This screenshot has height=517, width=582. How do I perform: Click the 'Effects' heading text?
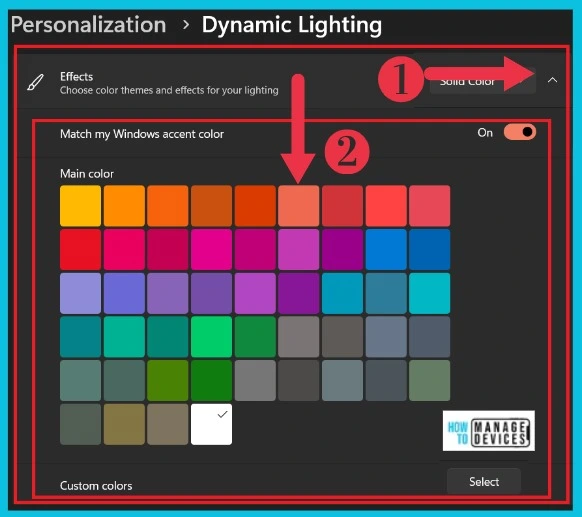(76, 76)
